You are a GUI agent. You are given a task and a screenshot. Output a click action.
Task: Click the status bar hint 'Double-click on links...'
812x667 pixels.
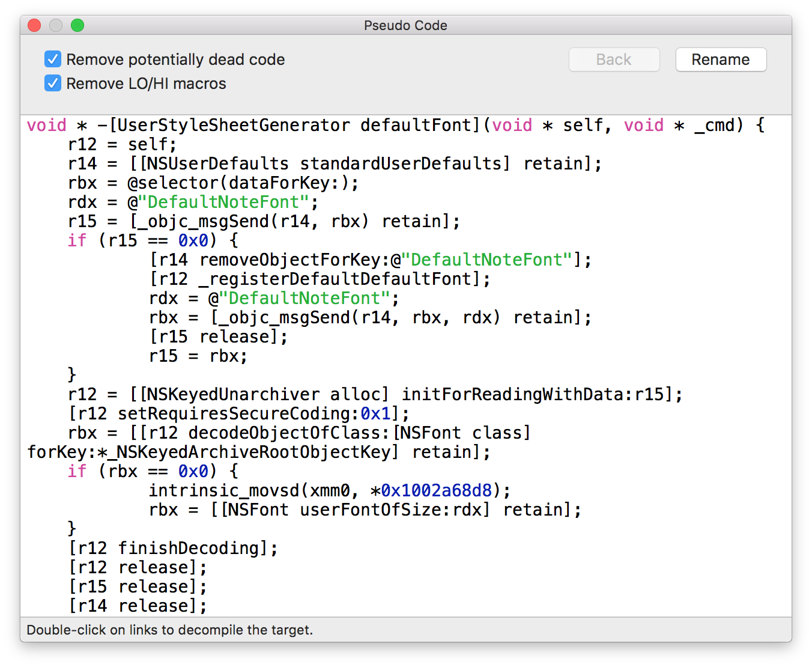[x=170, y=630]
